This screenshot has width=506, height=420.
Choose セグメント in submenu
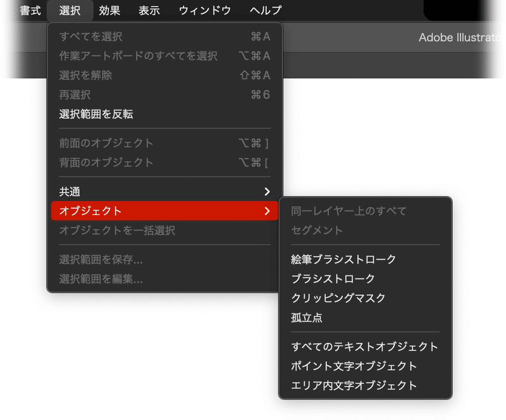(x=366, y=230)
